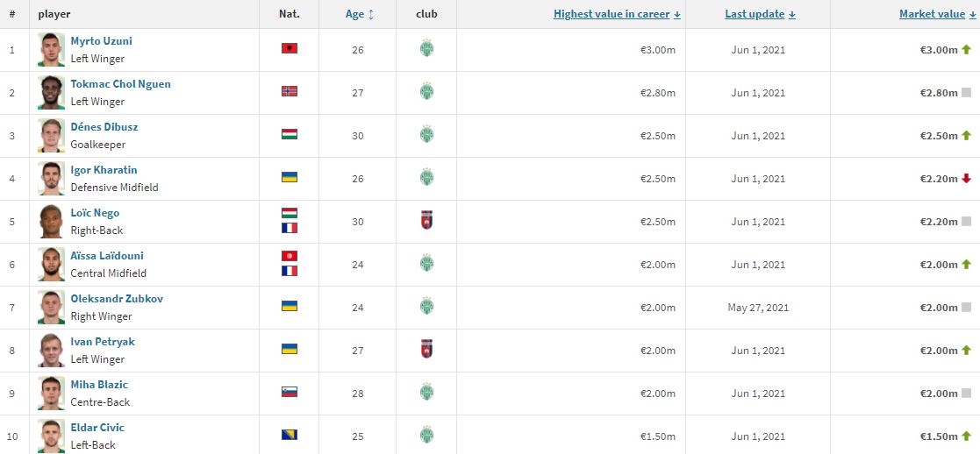Image resolution: width=980 pixels, height=454 pixels.
Task: Click red-blue club crest in Loïc Nego row
Action: 427,221
